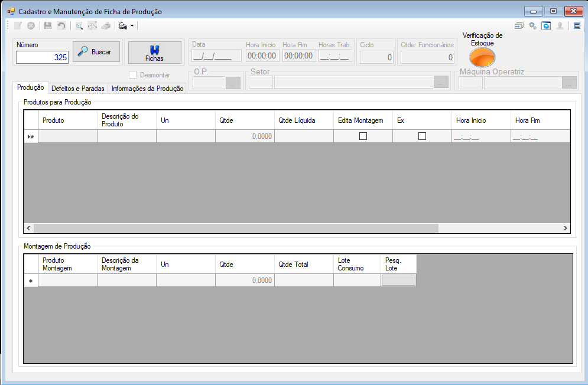Switch to Defeitos e Paradas tab
588x385 pixels.
(78, 89)
